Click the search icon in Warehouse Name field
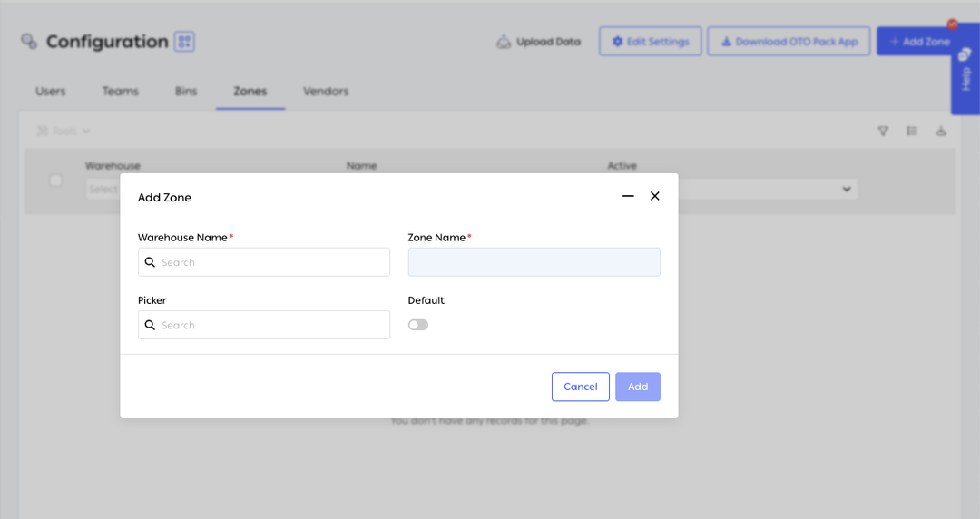 tap(150, 262)
